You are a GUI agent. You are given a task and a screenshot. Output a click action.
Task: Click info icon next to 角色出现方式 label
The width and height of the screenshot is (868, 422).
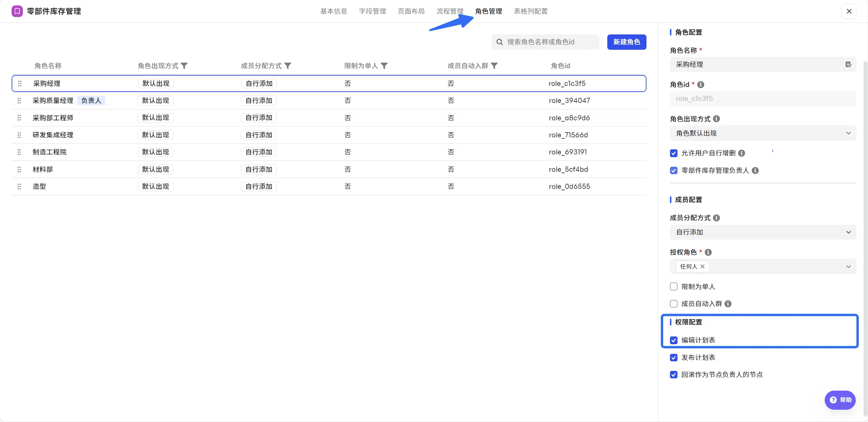(x=716, y=119)
